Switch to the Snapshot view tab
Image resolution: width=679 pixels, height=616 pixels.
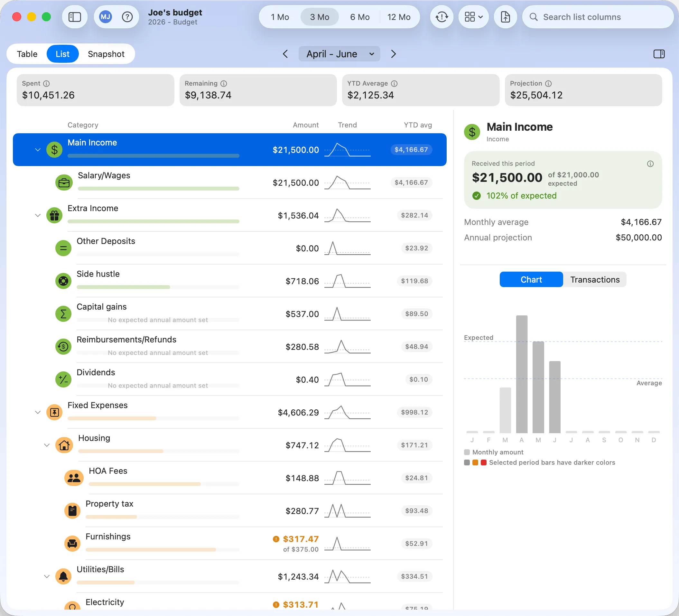[x=106, y=54]
